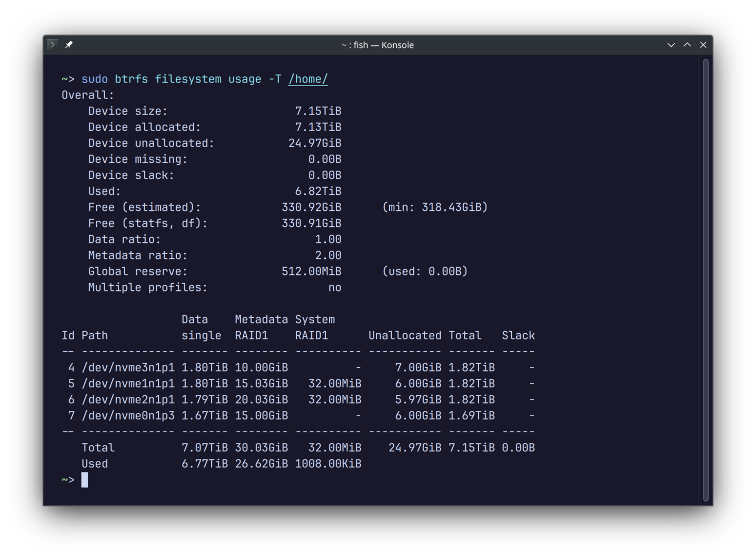756x557 pixels.
Task: Click the Multiple profiles line
Action: [148, 287]
